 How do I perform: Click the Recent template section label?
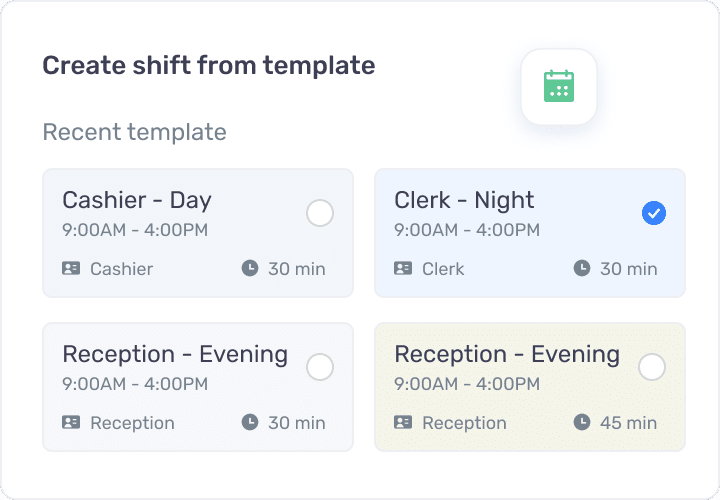tap(134, 132)
